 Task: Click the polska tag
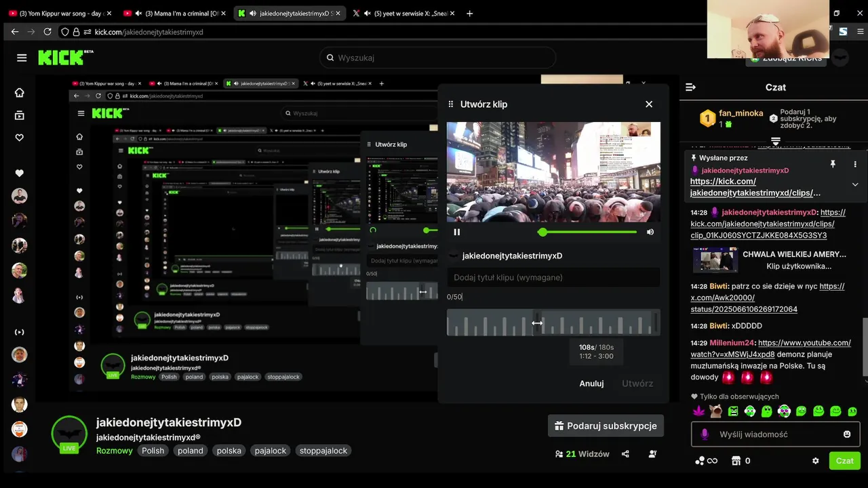click(229, 451)
